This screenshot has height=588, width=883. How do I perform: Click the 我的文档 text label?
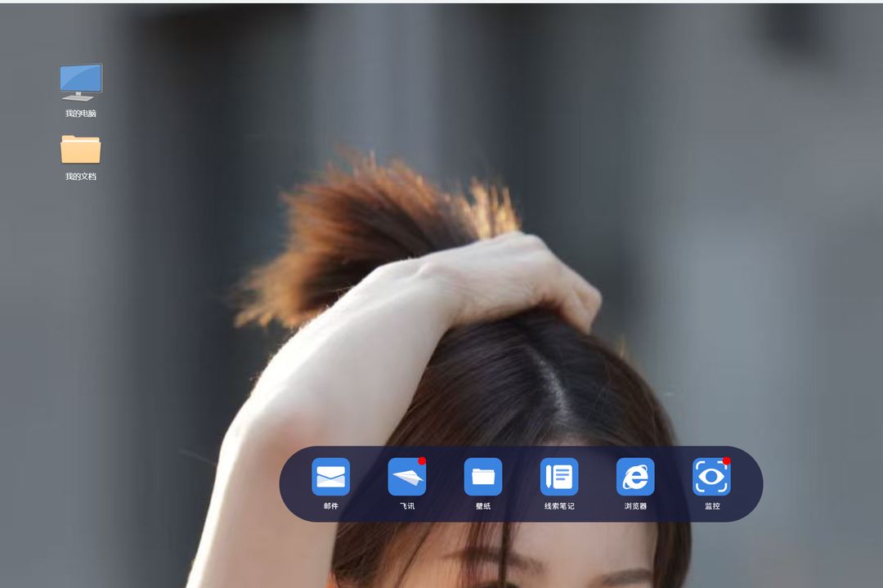[x=80, y=177]
